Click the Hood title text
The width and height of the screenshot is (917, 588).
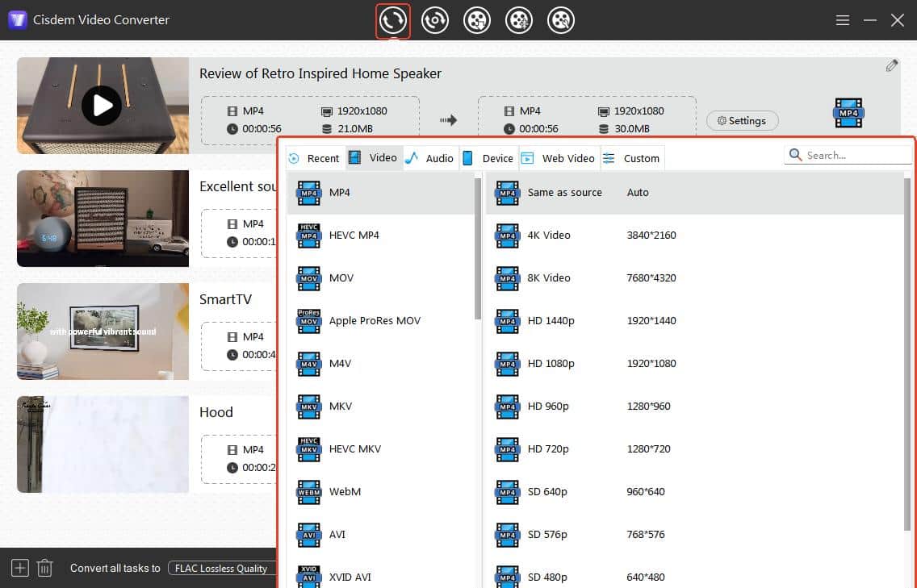click(x=216, y=412)
